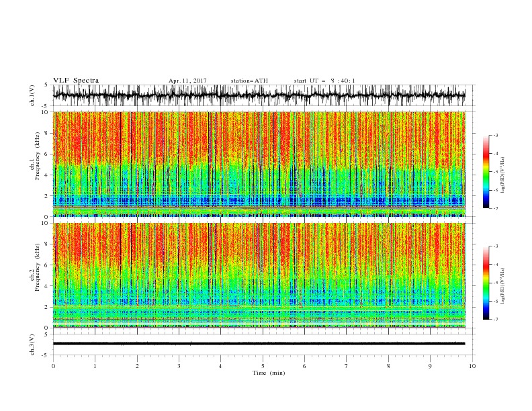
Task: Click the 'start UT = 8 :40: 1' text
Action: coord(324,81)
